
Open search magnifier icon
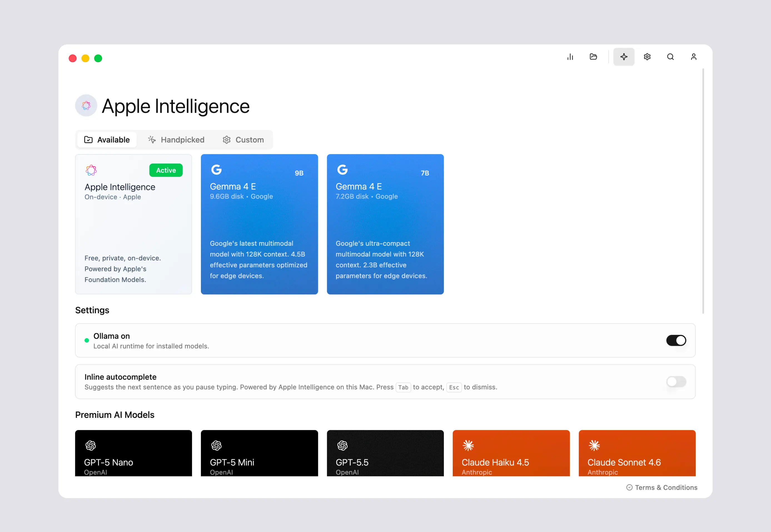670,57
